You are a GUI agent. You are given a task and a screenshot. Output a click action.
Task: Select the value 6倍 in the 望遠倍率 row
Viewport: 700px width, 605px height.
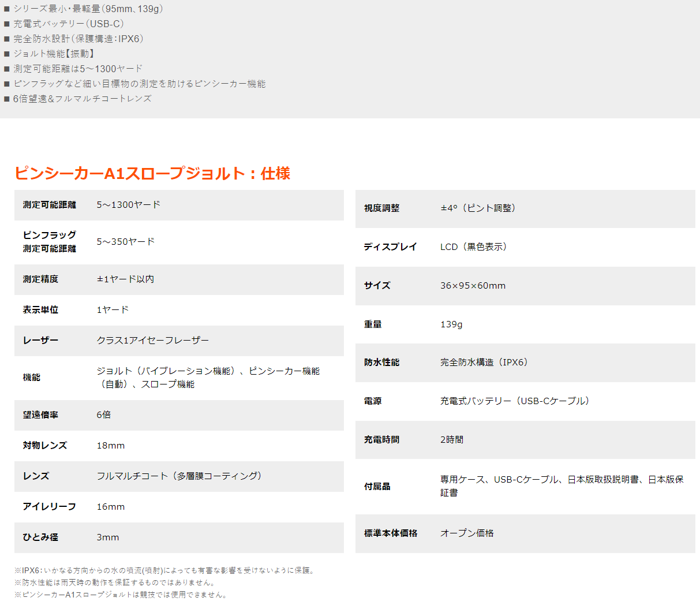pyautogui.click(x=104, y=415)
